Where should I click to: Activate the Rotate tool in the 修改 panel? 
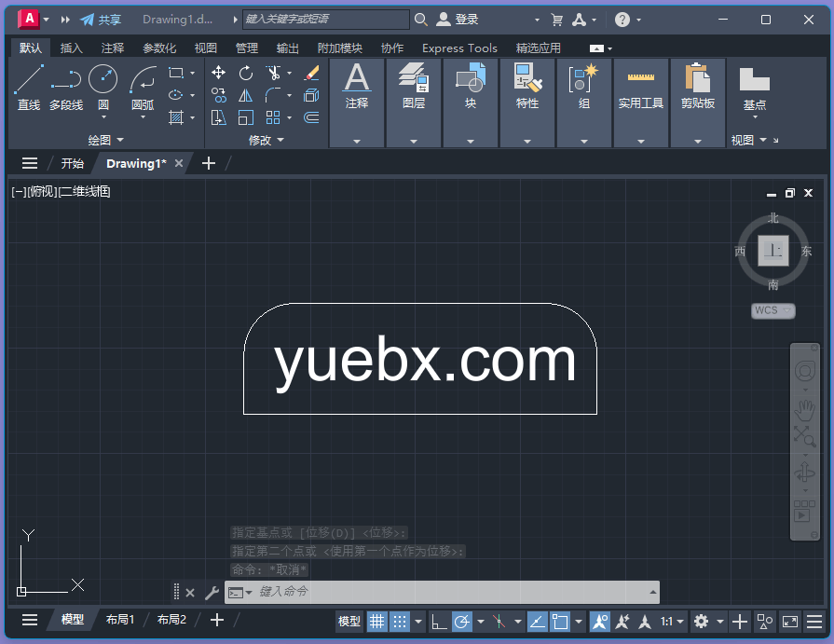click(246, 73)
